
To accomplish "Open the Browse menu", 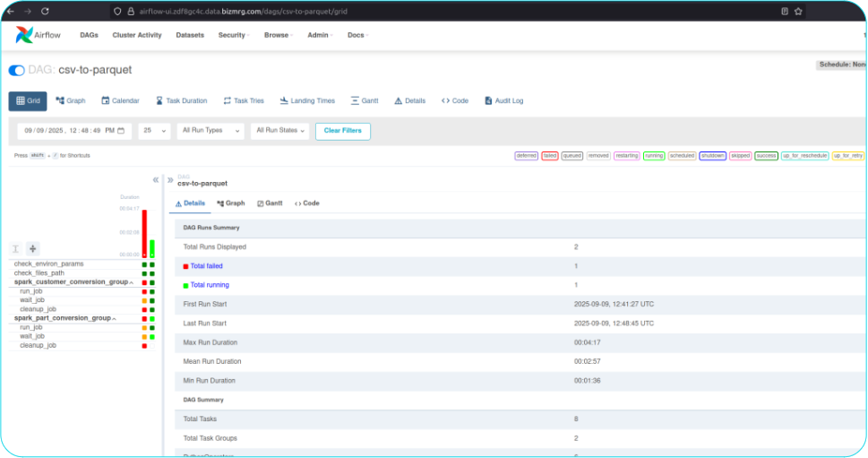I will (x=278, y=35).
